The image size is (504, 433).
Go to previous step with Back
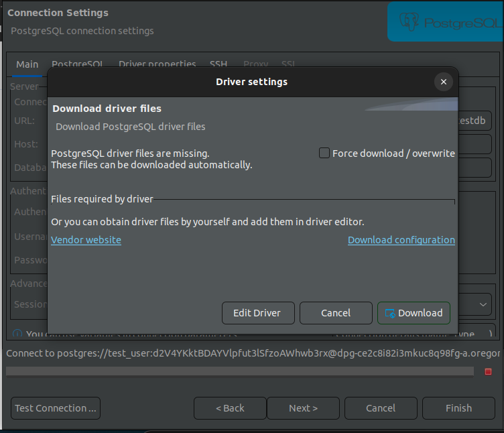(x=230, y=408)
